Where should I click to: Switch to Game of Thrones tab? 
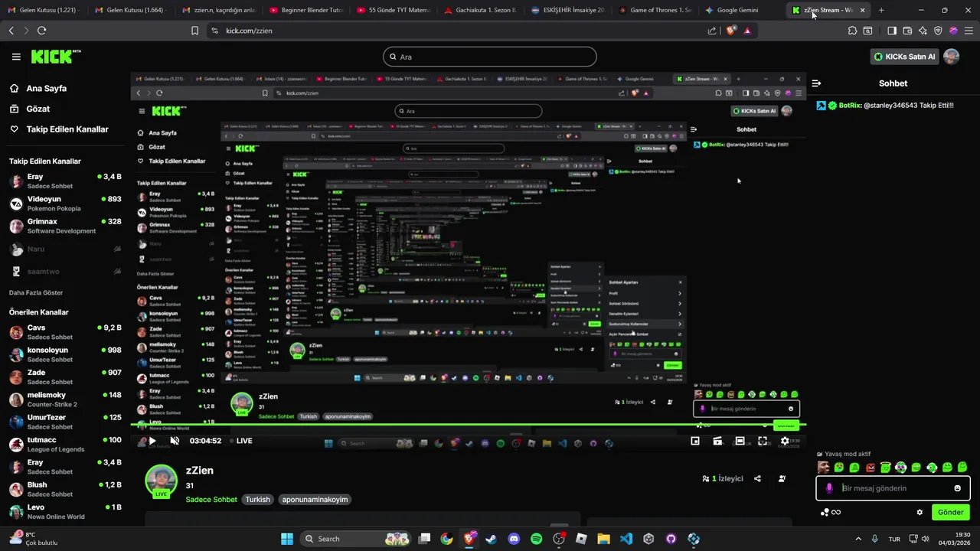click(x=655, y=10)
